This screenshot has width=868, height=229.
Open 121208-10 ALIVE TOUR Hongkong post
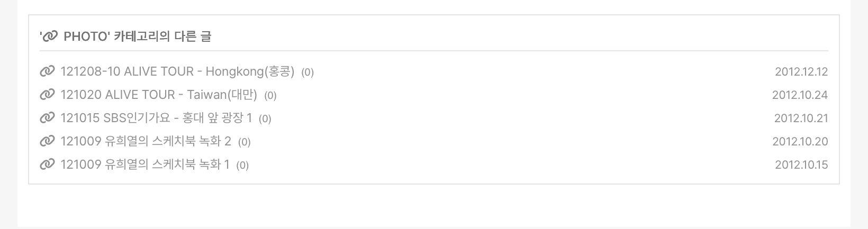pos(177,71)
